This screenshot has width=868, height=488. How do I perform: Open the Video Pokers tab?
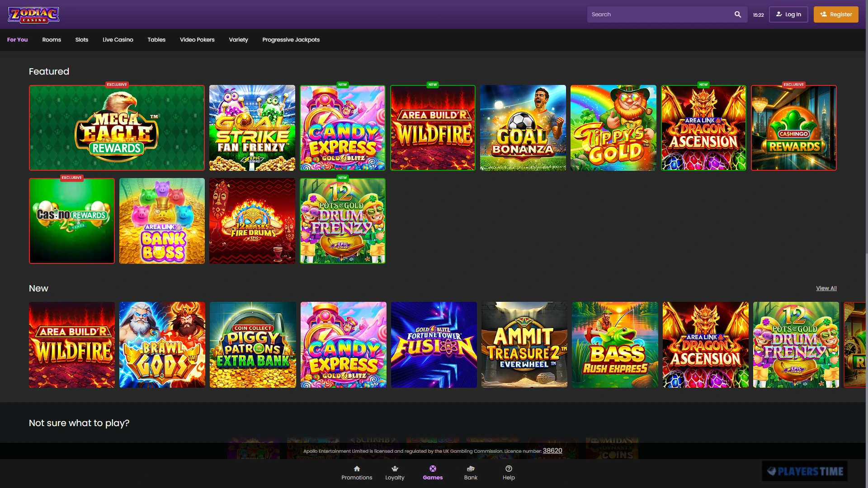[197, 40]
